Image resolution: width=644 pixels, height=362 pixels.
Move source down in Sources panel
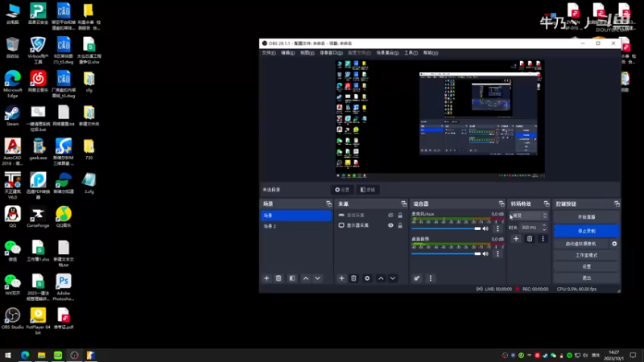tap(393, 278)
